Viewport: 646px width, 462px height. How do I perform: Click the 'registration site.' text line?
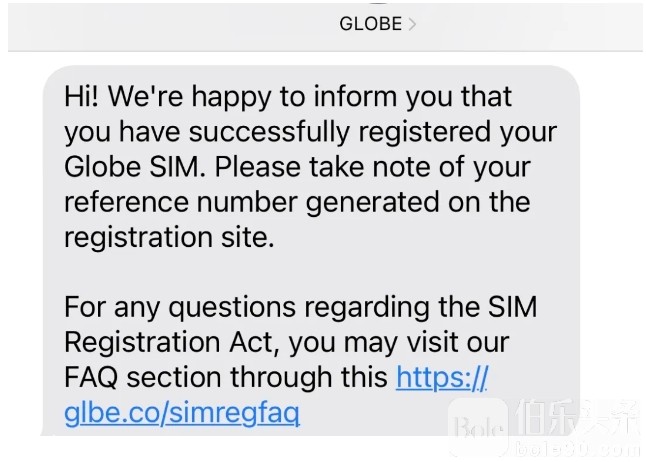[169, 237]
